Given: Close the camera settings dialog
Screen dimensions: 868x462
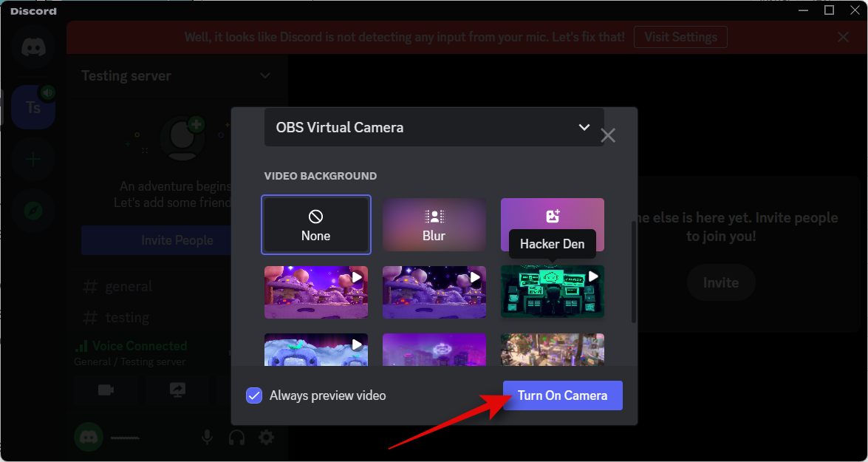Looking at the screenshot, I should (x=608, y=135).
